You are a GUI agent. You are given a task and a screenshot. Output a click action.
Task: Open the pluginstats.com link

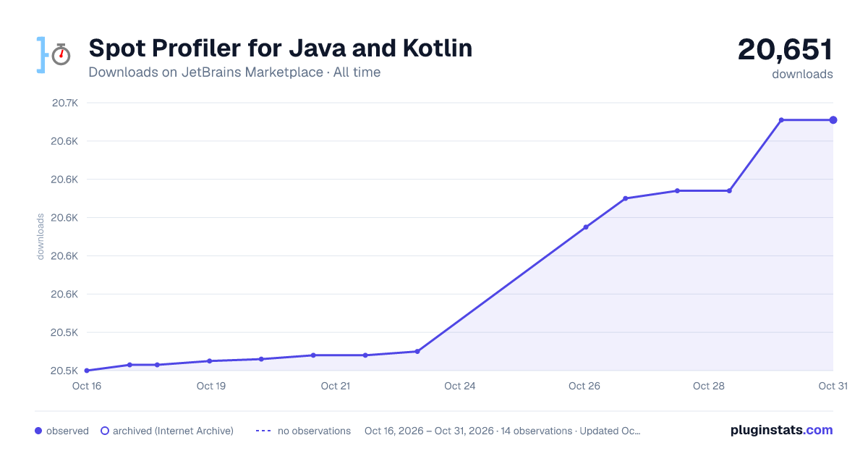pos(781,430)
